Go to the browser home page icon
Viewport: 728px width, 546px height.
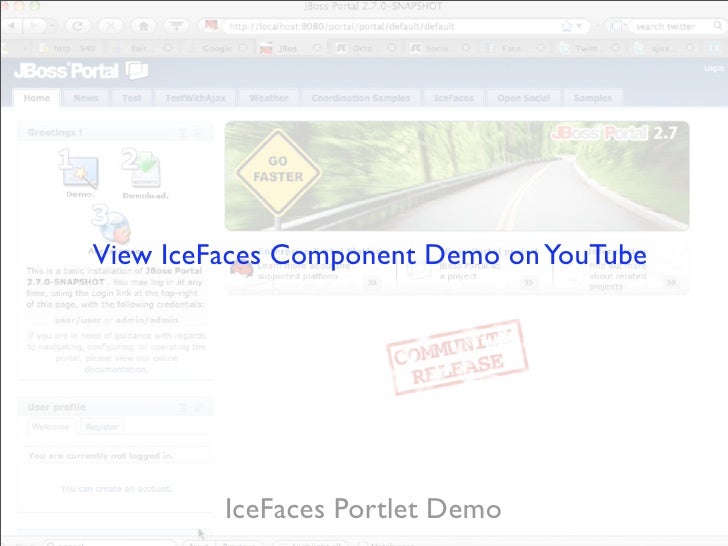pyautogui.click(x=143, y=26)
